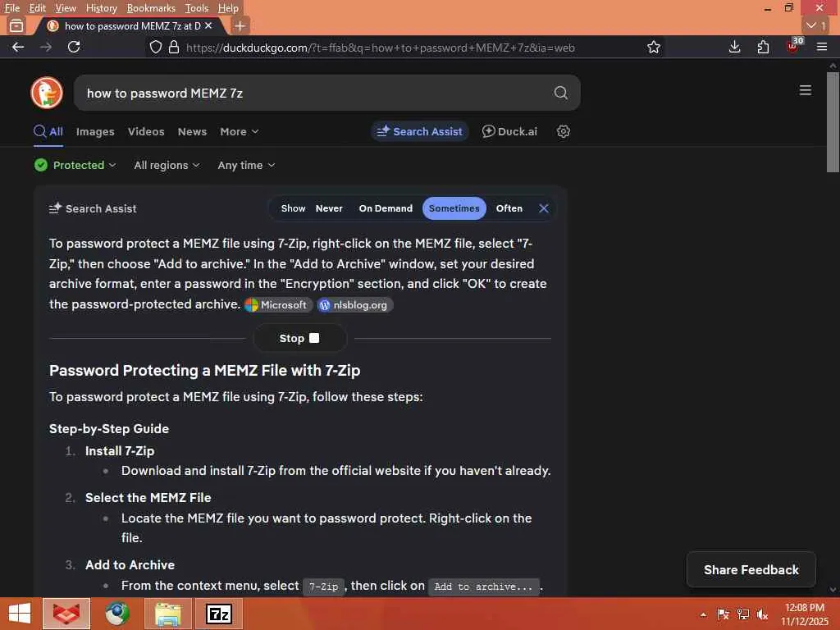Expand the All regions filter
This screenshot has width=840, height=630.
pyautogui.click(x=167, y=165)
